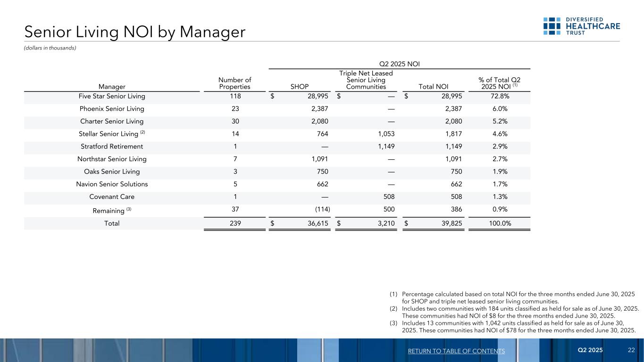Select the Manager column header
644x362 pixels.
[112, 87]
